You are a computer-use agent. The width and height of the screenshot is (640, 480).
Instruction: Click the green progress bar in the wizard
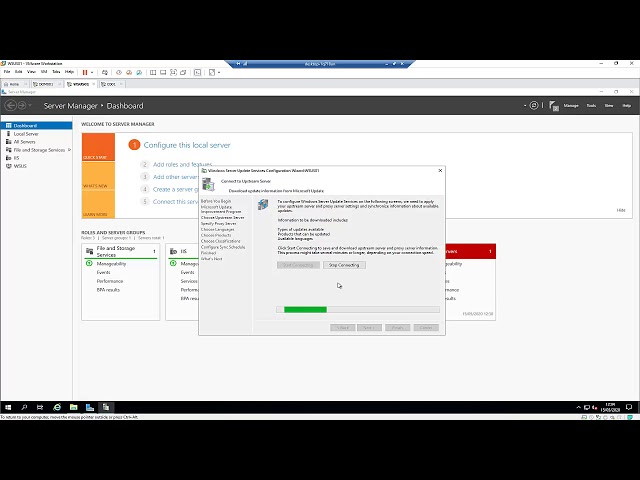pyautogui.click(x=305, y=310)
